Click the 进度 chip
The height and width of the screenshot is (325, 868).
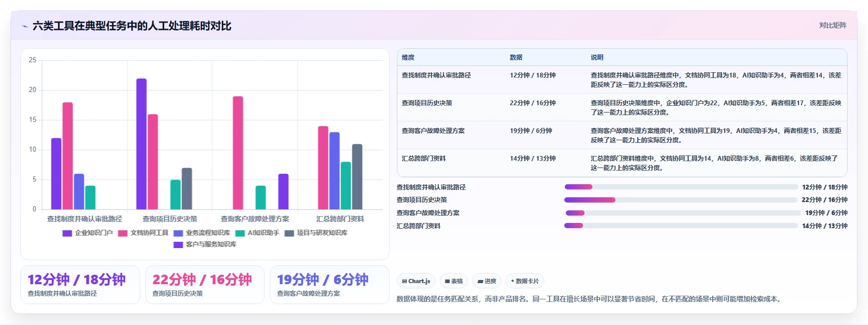(x=487, y=281)
